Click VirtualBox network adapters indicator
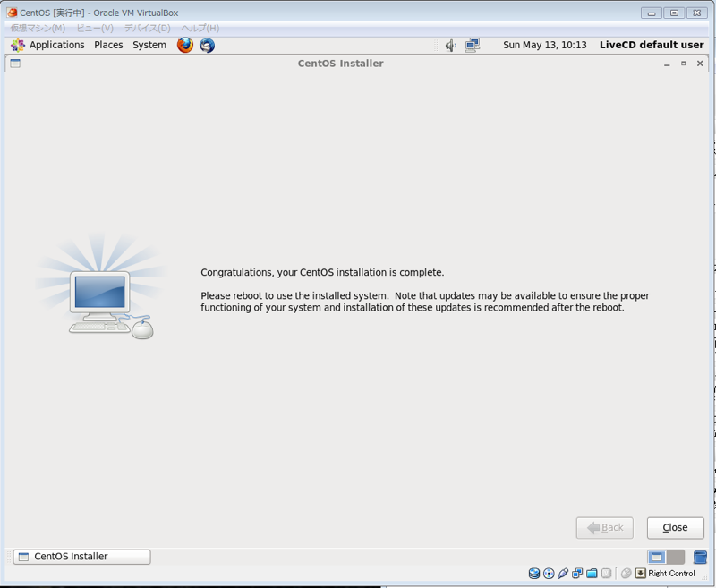The height and width of the screenshot is (588, 716). 577,573
